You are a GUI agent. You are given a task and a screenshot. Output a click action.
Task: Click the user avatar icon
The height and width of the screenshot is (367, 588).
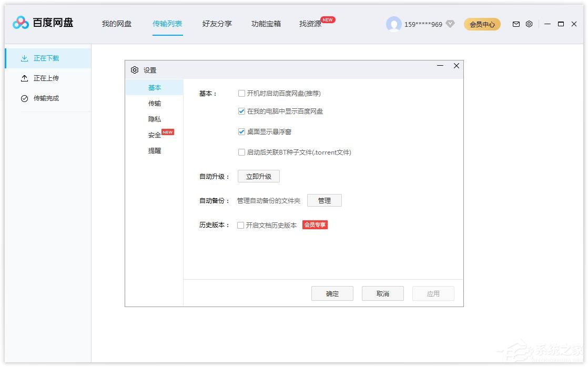(x=393, y=24)
